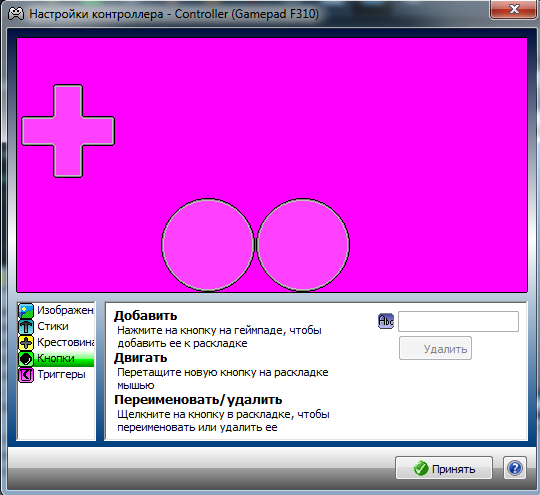This screenshot has height=495, width=540.
Task: Click the Abc label icon
Action: click(386, 321)
